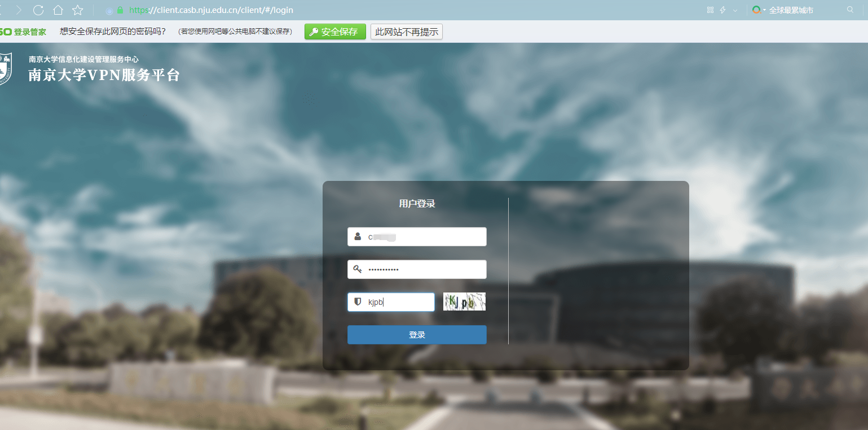The height and width of the screenshot is (430, 868).
Task: Click the magnifier search icon in browser bar
Action: 851,10
